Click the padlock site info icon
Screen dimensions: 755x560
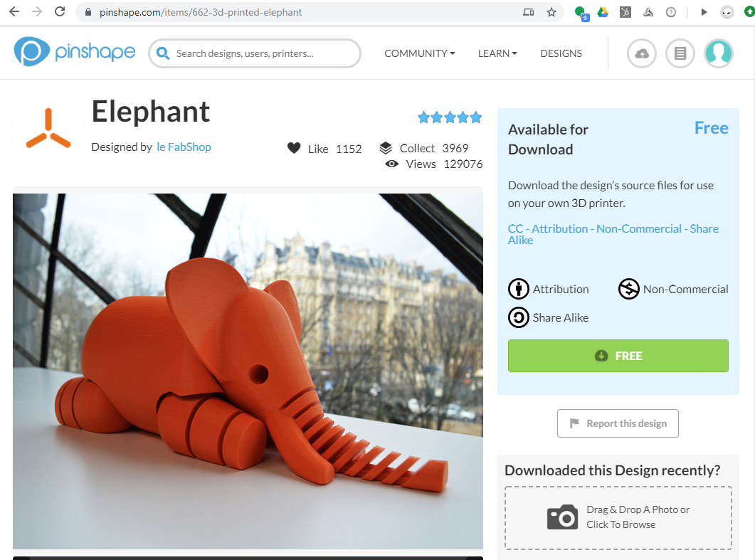(x=88, y=12)
